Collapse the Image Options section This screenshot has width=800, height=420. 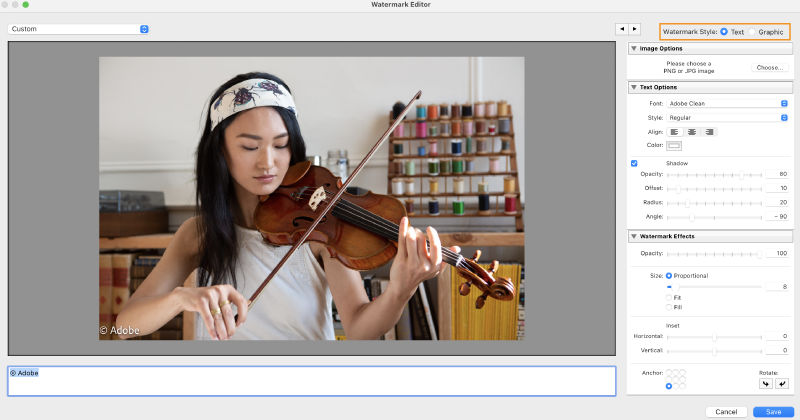click(x=634, y=48)
